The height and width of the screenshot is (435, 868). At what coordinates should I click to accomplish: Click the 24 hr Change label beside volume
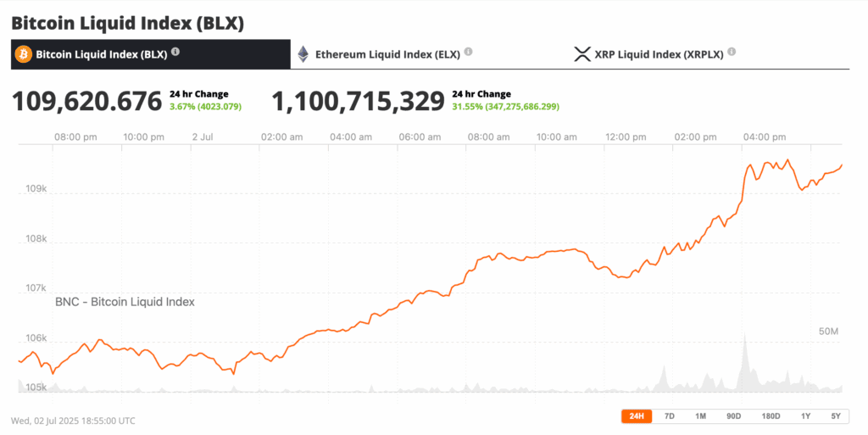(481, 94)
